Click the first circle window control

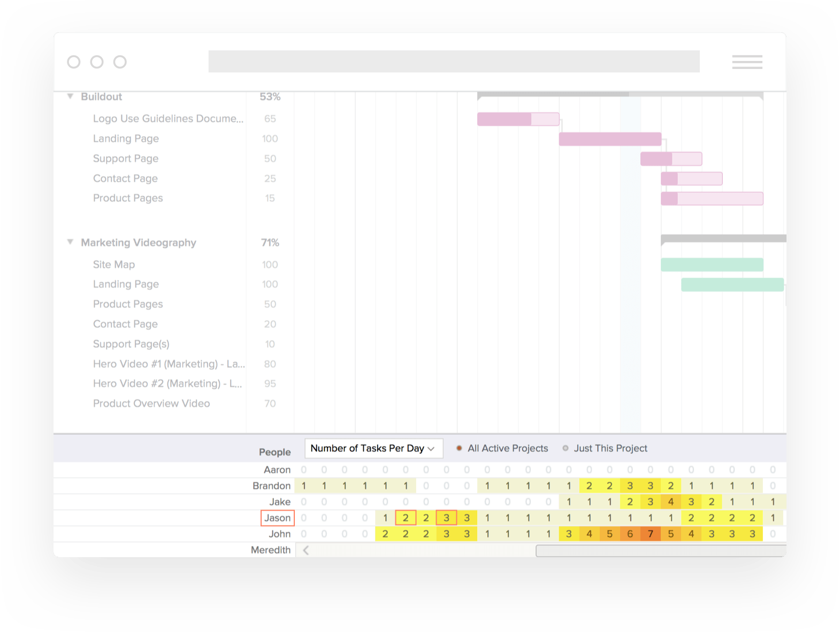[74, 62]
